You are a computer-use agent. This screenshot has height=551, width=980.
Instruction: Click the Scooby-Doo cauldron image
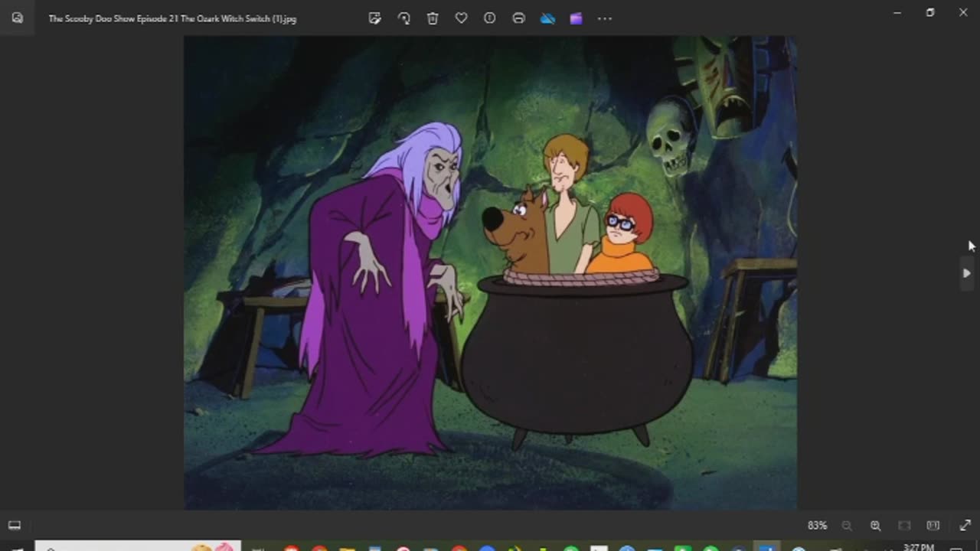click(490, 272)
